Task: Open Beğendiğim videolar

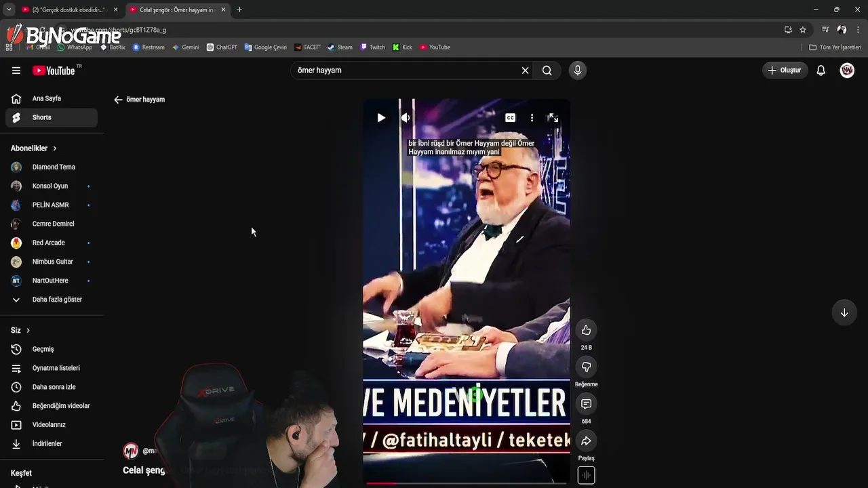Action: click(x=51, y=406)
